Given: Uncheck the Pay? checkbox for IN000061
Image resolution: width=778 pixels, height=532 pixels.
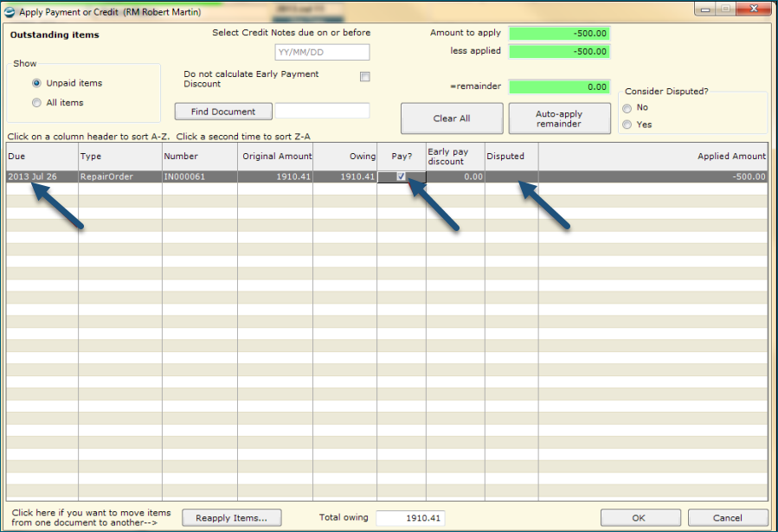Looking at the screenshot, I should pos(401,176).
